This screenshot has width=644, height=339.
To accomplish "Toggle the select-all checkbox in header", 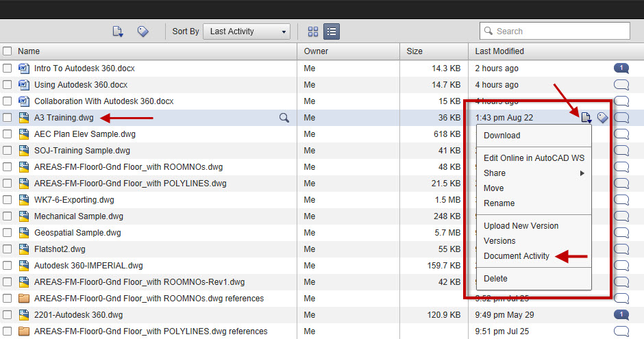I will coord(7,51).
